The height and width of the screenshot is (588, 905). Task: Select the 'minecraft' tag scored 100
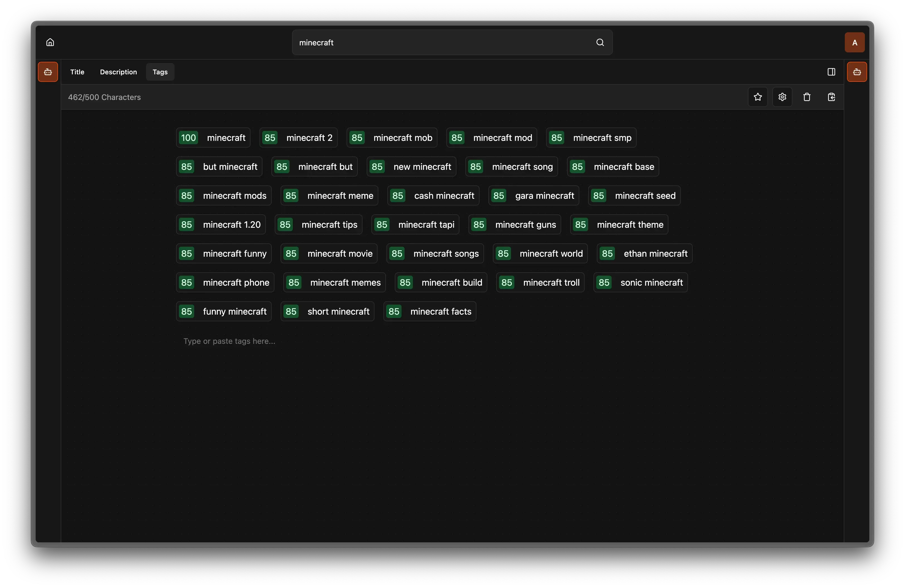tap(213, 138)
